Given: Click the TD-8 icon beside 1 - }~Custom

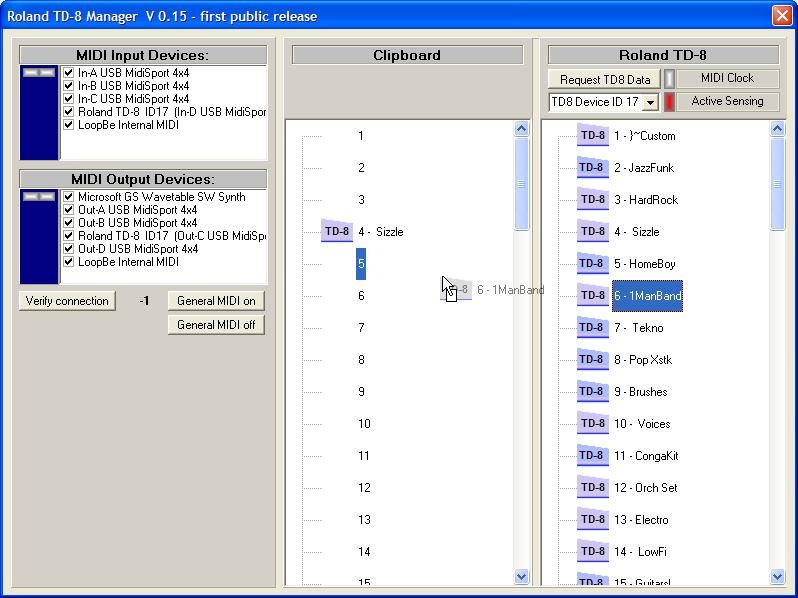Looking at the screenshot, I should coord(593,135).
